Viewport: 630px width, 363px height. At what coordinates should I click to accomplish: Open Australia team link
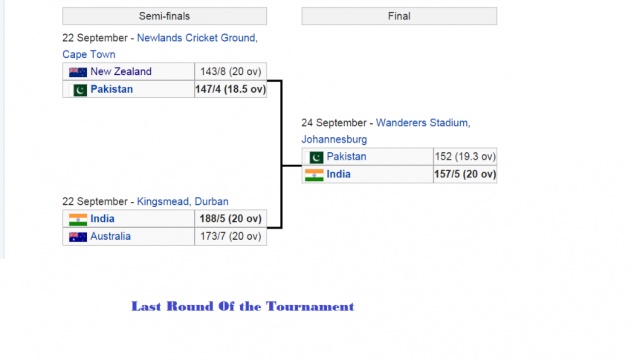[110, 236]
